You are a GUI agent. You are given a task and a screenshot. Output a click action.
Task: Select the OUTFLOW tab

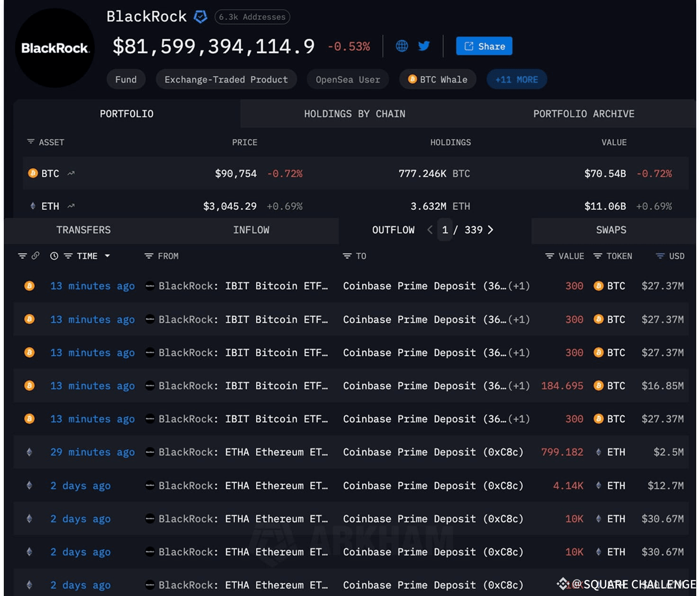click(x=393, y=230)
